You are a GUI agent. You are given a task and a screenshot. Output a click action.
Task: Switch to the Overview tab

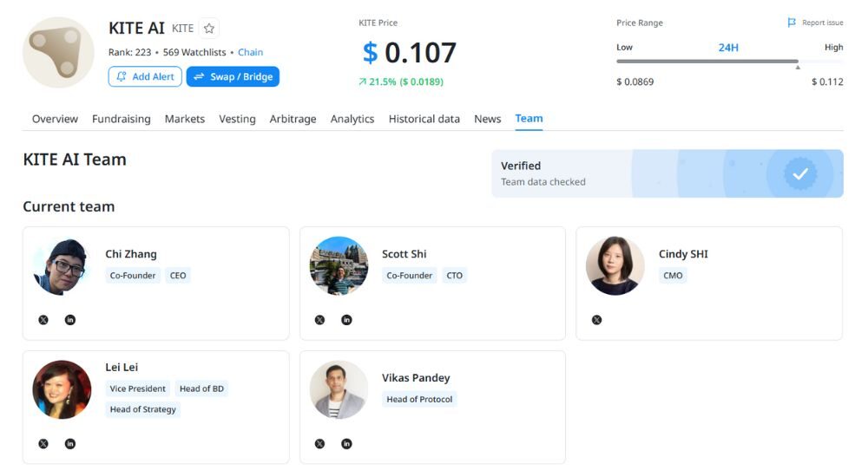55,119
